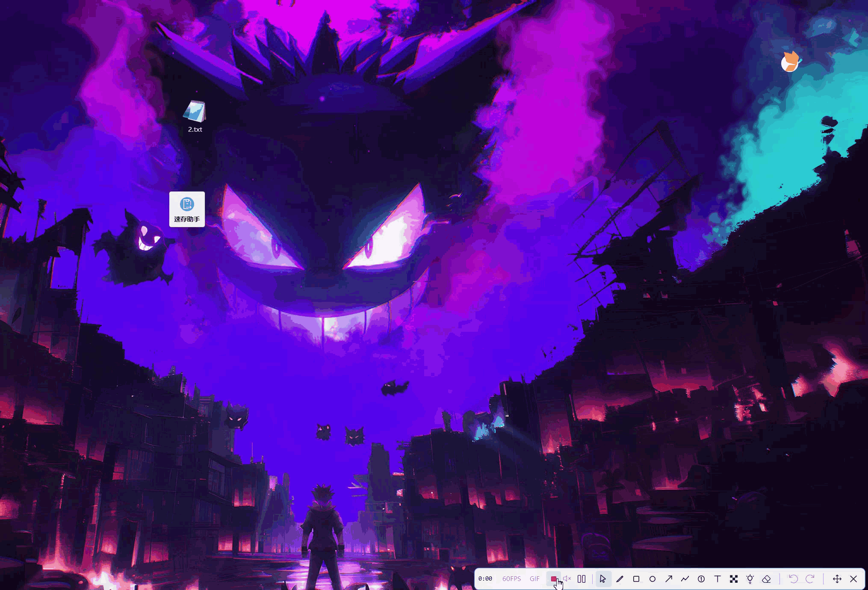Select the pencil drawing tool
868x590 pixels.
tap(620, 579)
